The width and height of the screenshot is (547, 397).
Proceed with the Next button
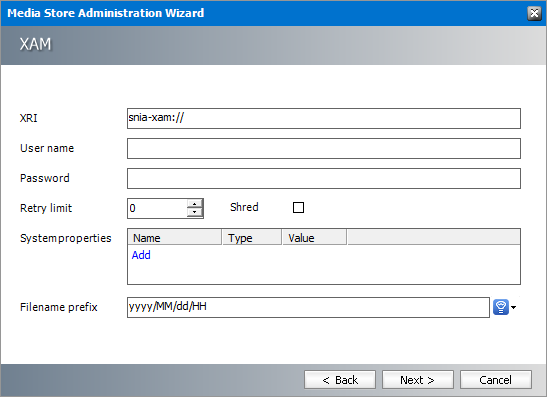418,380
